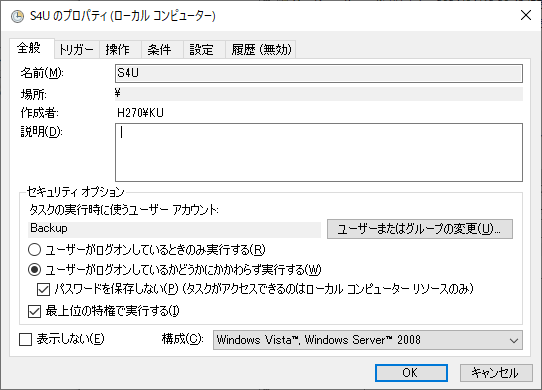Close the S4U properties dialog
542x390 pixels.
point(526,15)
